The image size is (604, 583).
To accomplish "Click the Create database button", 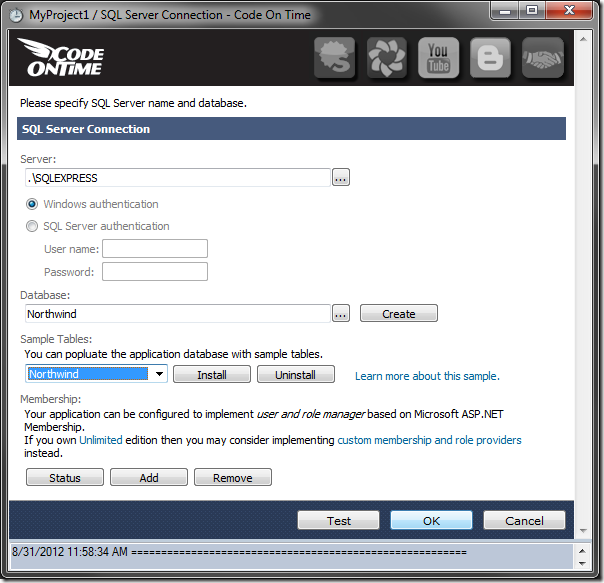I will click(399, 313).
